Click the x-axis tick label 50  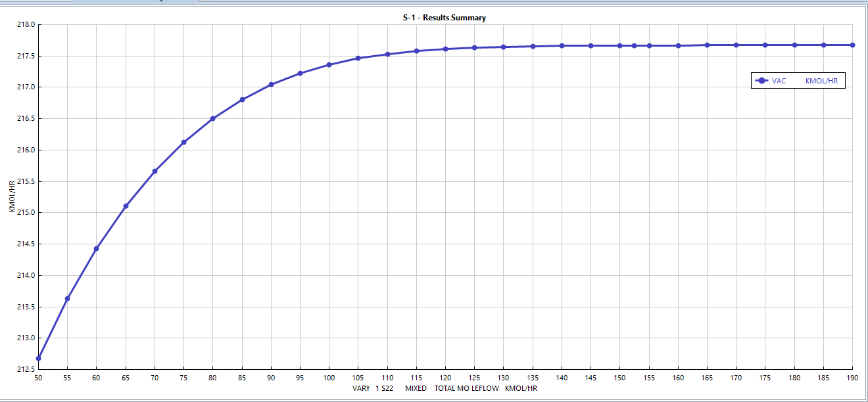coord(38,378)
